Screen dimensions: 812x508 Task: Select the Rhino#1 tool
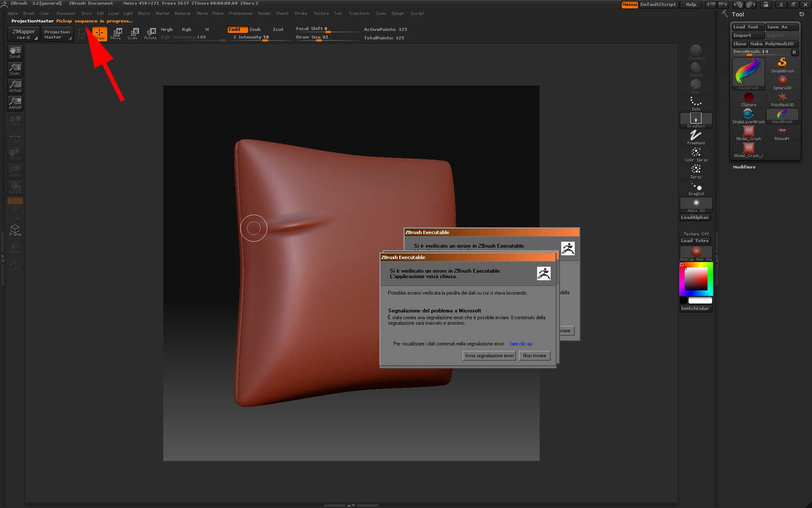tap(782, 133)
